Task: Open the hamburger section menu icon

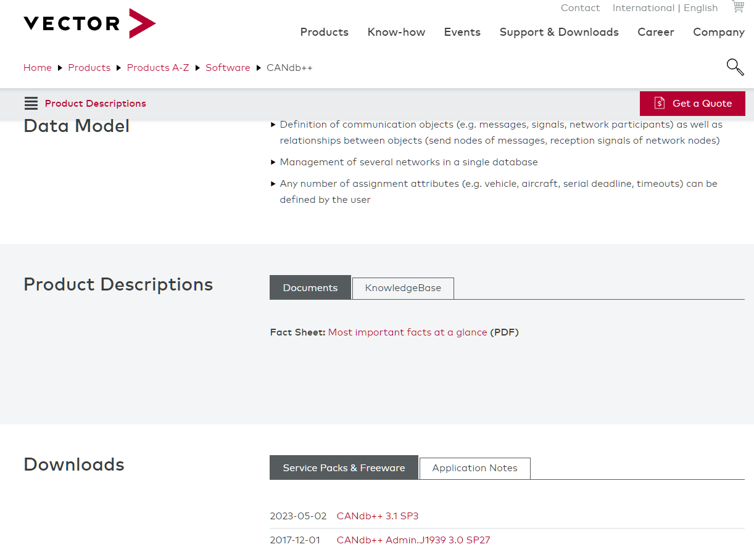Action: pos(31,104)
